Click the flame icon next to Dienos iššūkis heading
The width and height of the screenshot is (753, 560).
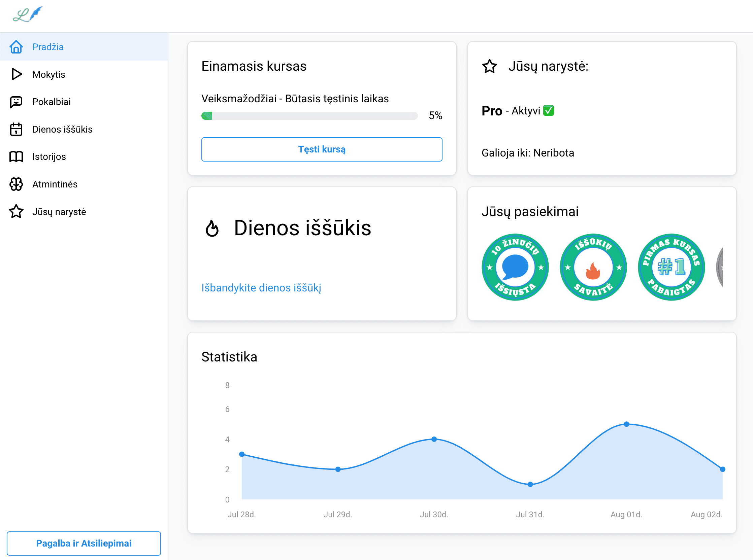point(212,228)
